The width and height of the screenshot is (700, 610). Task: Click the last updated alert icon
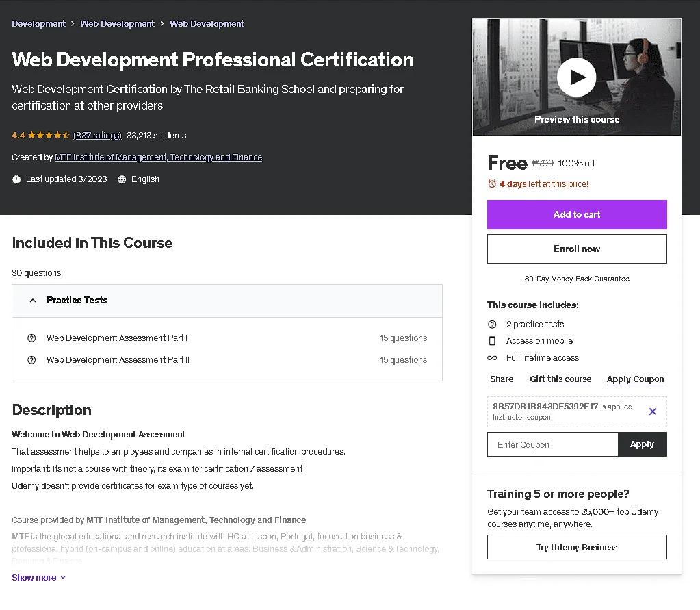[16, 179]
